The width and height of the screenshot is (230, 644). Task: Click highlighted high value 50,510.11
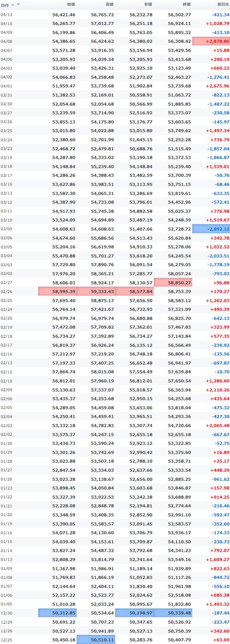click(96, 639)
